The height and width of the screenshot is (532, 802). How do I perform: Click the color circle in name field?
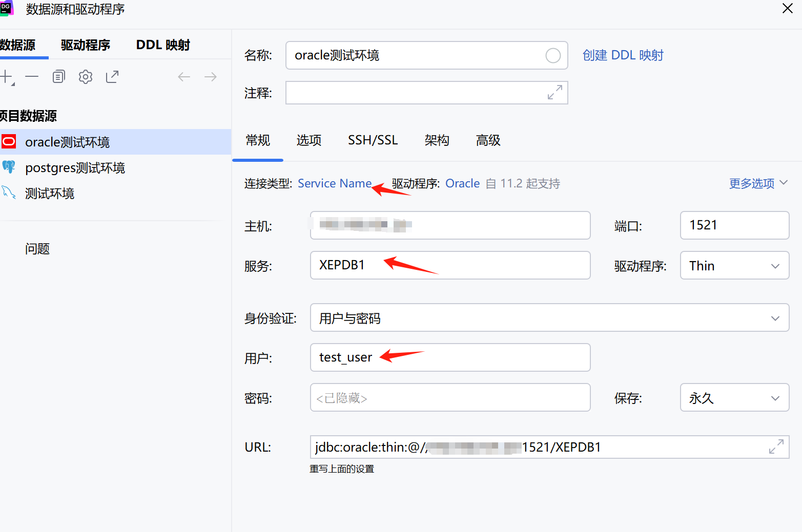point(553,55)
